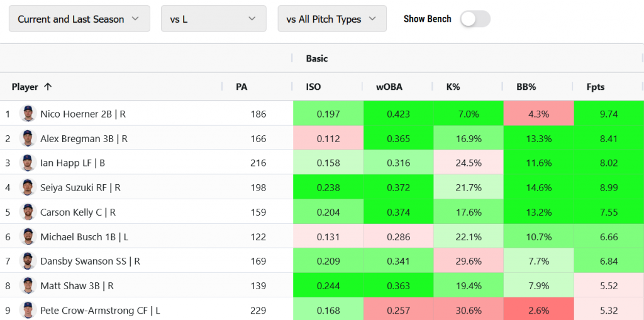Click Alex Bregman's player headshot icon

[x=28, y=138]
